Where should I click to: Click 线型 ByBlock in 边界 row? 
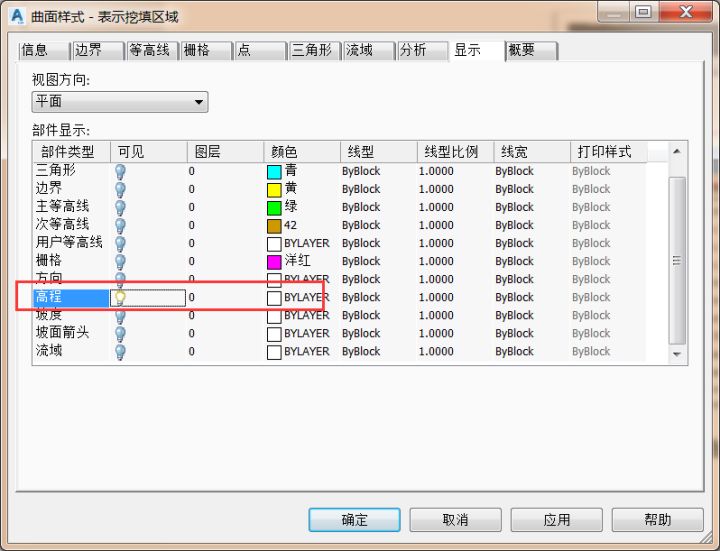point(361,189)
